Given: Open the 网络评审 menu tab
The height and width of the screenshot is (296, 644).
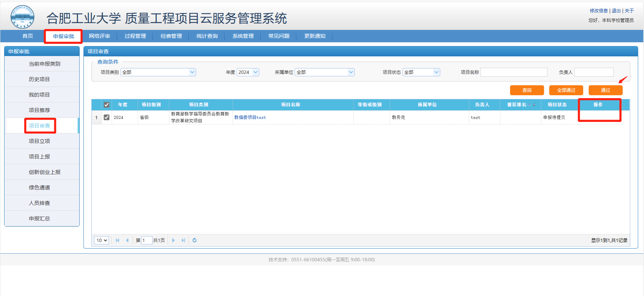Looking at the screenshot, I should 99,36.
